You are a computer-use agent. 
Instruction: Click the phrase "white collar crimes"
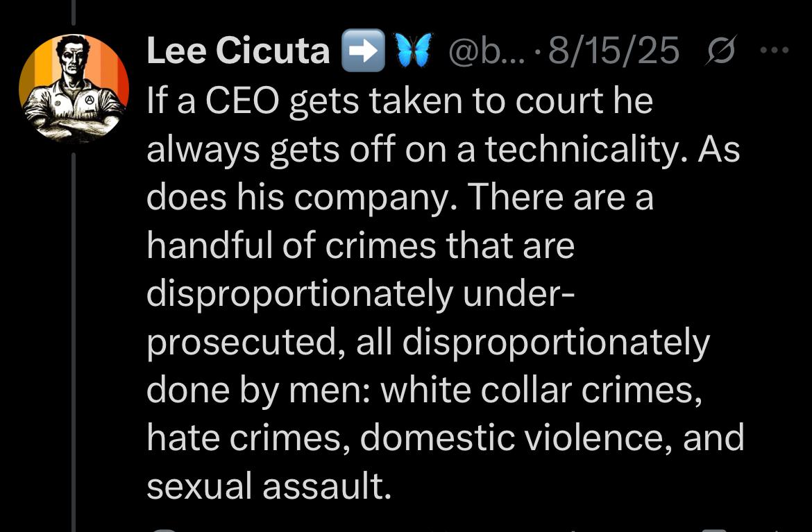point(538,391)
